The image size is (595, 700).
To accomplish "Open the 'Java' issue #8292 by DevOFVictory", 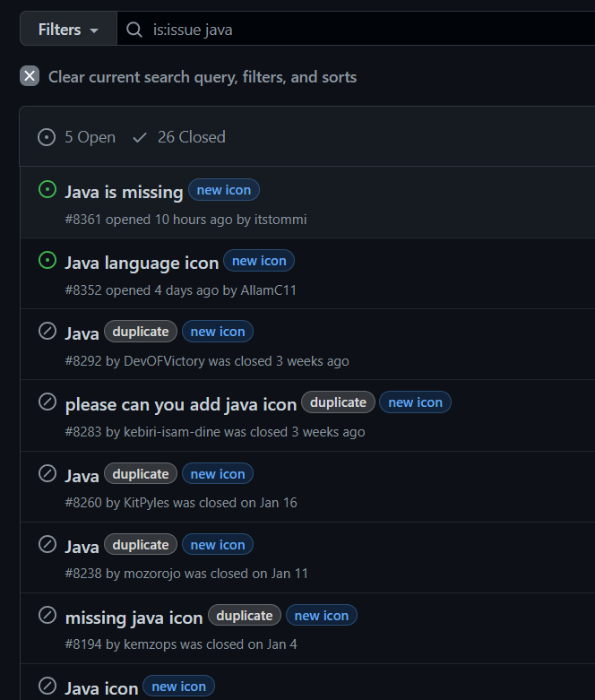I will [x=82, y=333].
